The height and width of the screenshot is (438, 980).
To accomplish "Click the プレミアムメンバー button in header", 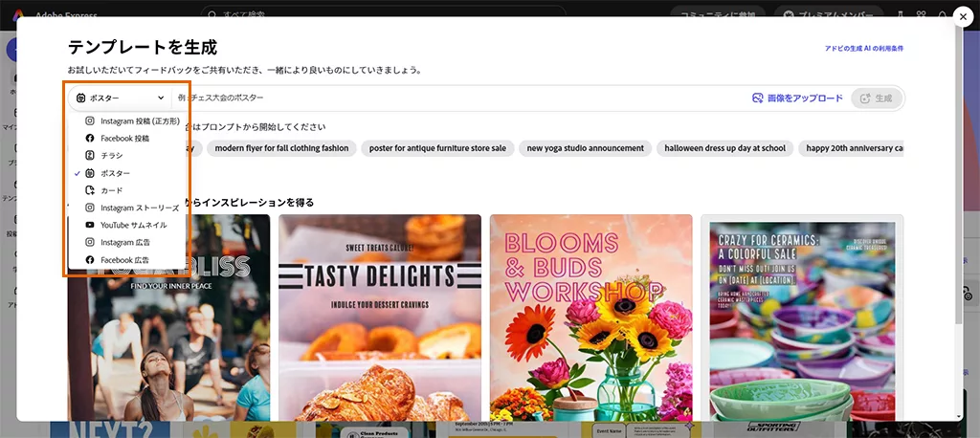I will [829, 13].
